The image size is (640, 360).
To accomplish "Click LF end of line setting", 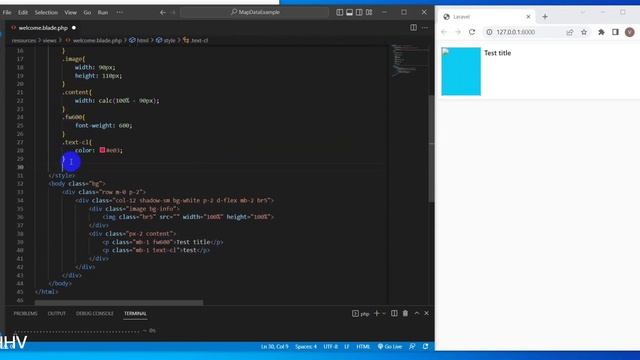I will coord(347,347).
